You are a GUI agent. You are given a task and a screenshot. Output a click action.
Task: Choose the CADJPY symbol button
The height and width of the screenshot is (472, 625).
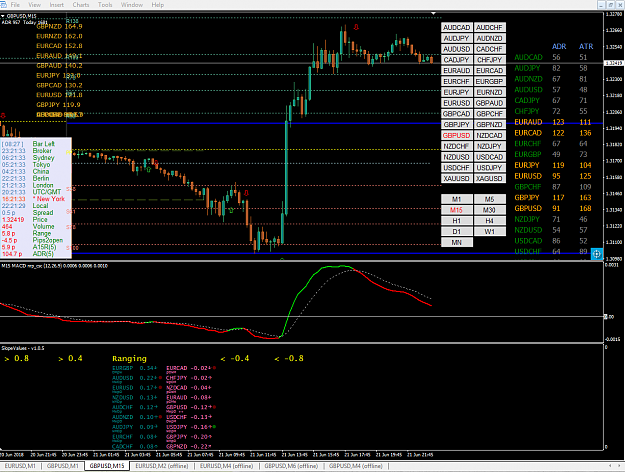tap(457, 60)
